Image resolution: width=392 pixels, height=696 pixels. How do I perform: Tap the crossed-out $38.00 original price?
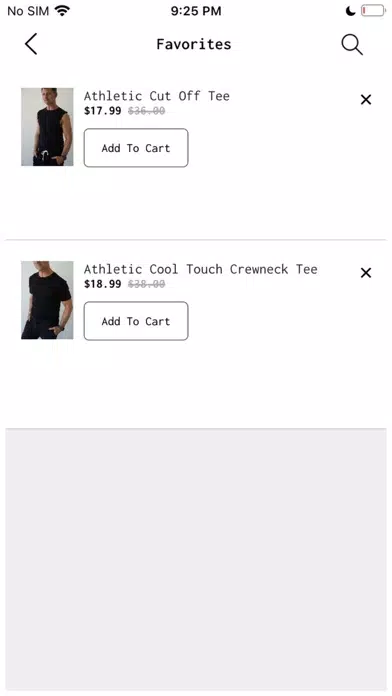[x=147, y=284]
